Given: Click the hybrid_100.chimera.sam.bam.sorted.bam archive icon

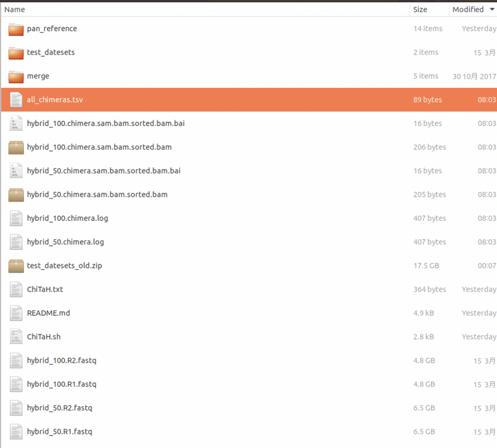Looking at the screenshot, I should click(16, 147).
